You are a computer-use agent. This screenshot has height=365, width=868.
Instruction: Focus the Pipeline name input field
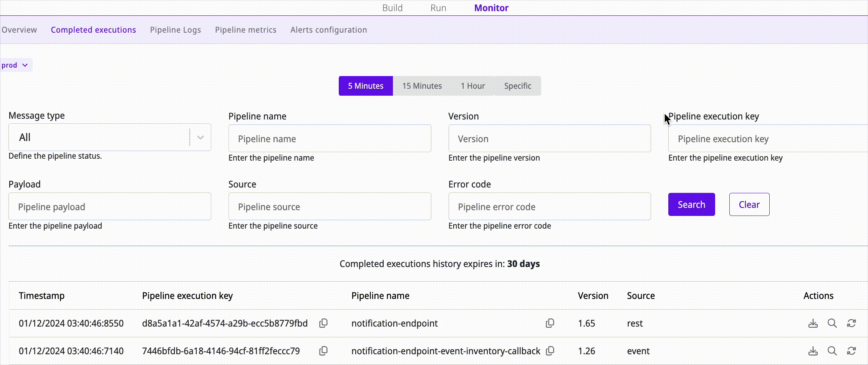tap(330, 138)
